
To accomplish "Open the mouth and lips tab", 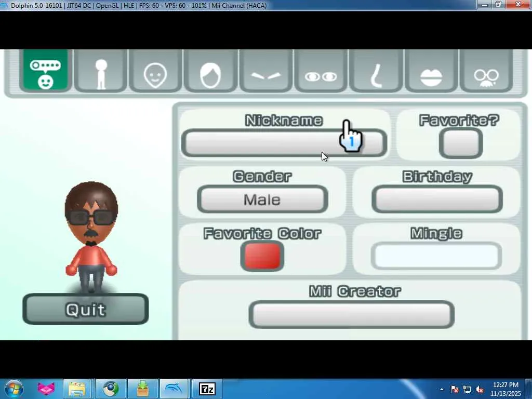I will click(x=431, y=71).
